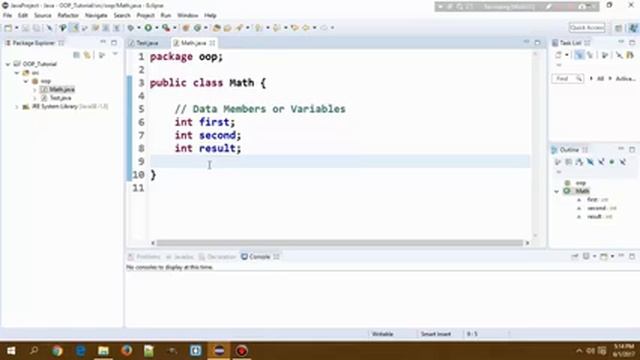
Task: Expand the JRE System Library node
Action: coord(17,107)
